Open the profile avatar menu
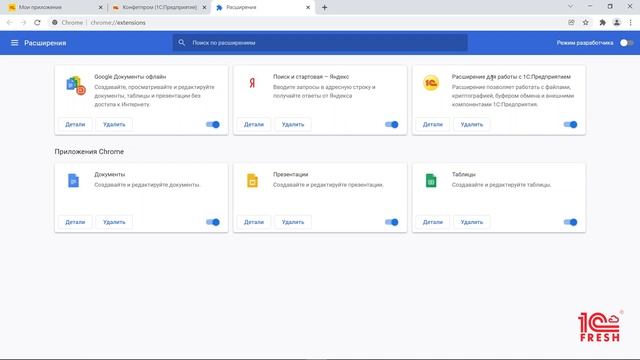The image size is (640, 360). tap(617, 22)
